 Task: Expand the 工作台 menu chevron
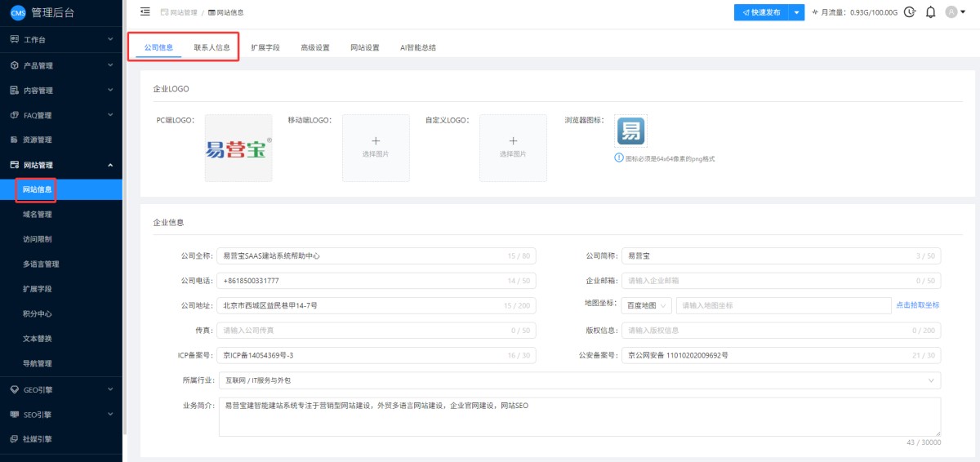click(x=110, y=39)
